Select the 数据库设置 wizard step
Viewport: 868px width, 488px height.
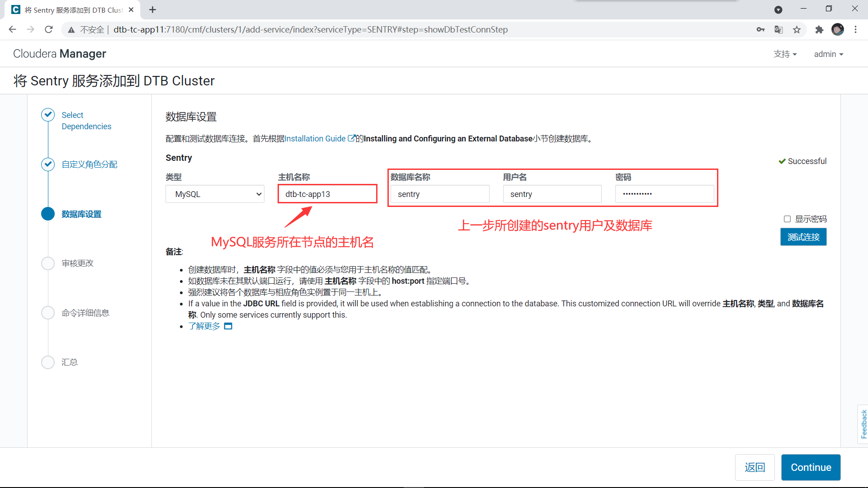click(x=81, y=214)
